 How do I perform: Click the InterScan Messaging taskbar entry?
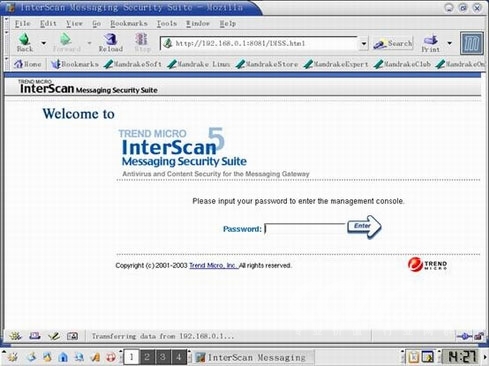[x=253, y=357]
